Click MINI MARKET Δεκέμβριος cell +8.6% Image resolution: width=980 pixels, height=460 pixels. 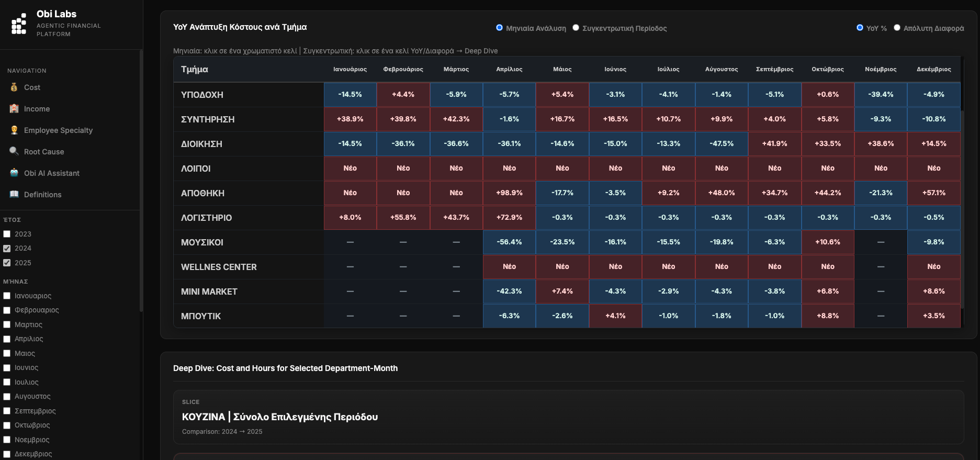[934, 291]
